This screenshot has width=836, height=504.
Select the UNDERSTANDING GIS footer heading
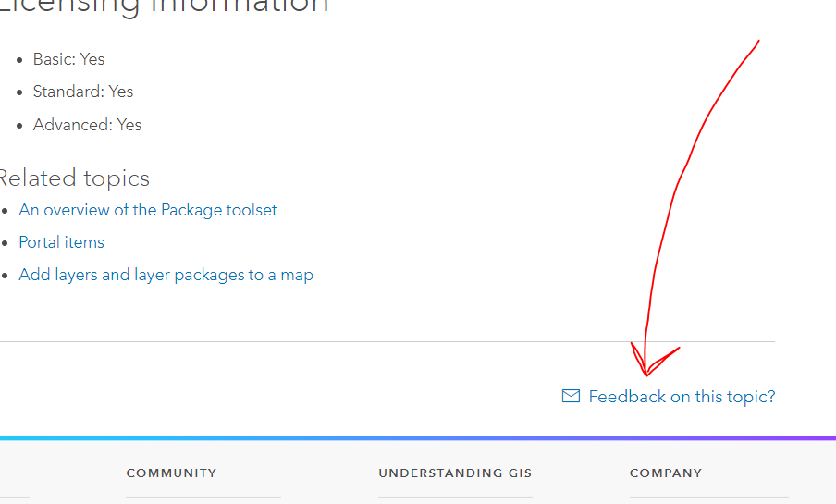pyautogui.click(x=455, y=473)
